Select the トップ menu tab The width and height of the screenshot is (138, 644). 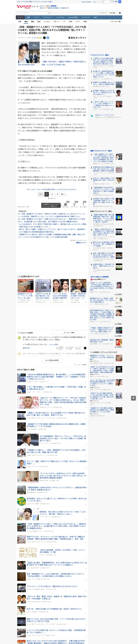tap(20, 17)
